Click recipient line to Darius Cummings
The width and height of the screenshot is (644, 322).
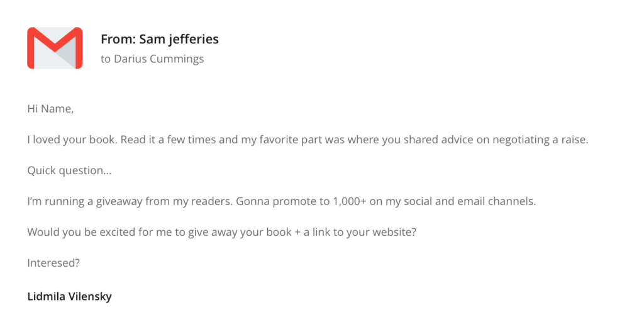coord(152,59)
